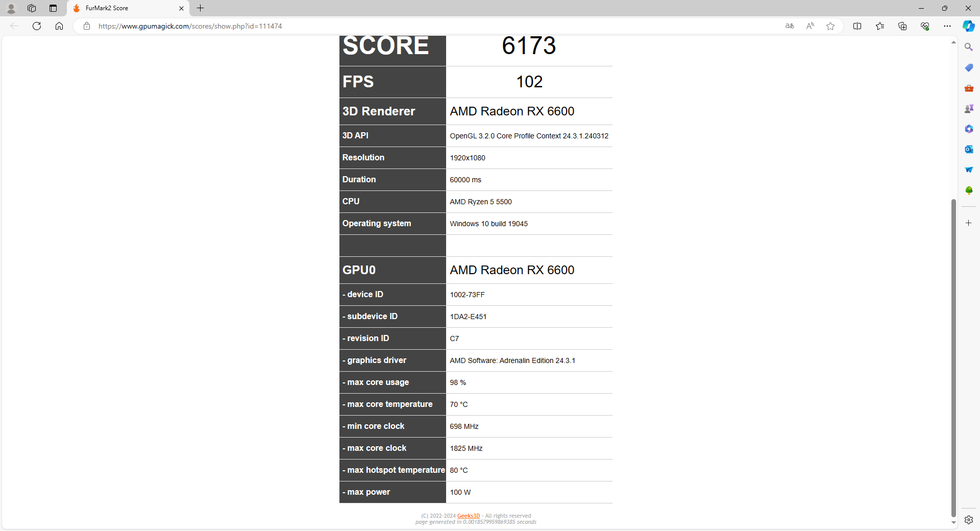Open sidebar Drop paper plane icon
The image size is (980, 531).
969,170
